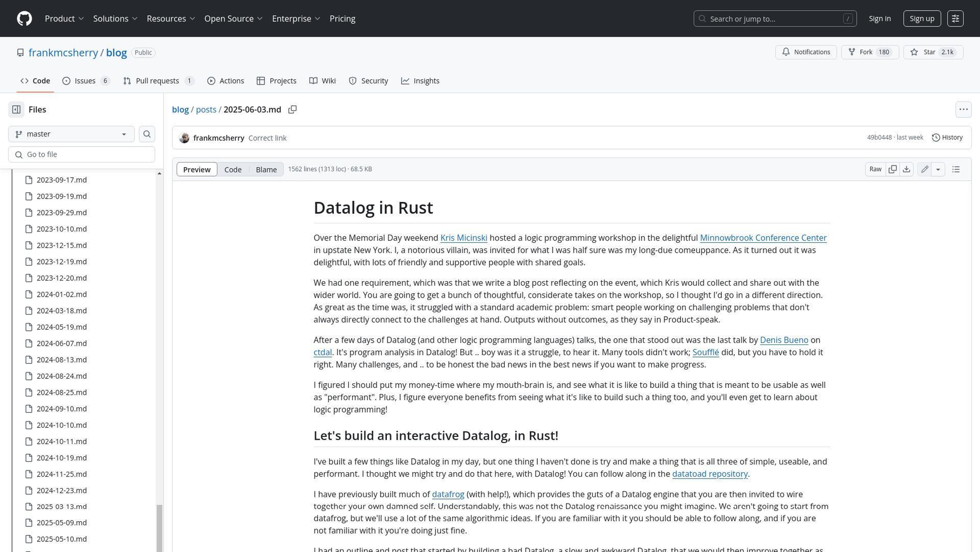Open commit History
The width and height of the screenshot is (980, 552).
point(947,137)
